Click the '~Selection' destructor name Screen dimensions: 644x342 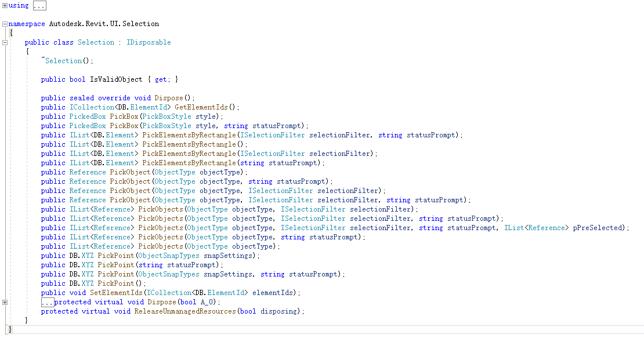click(61, 61)
